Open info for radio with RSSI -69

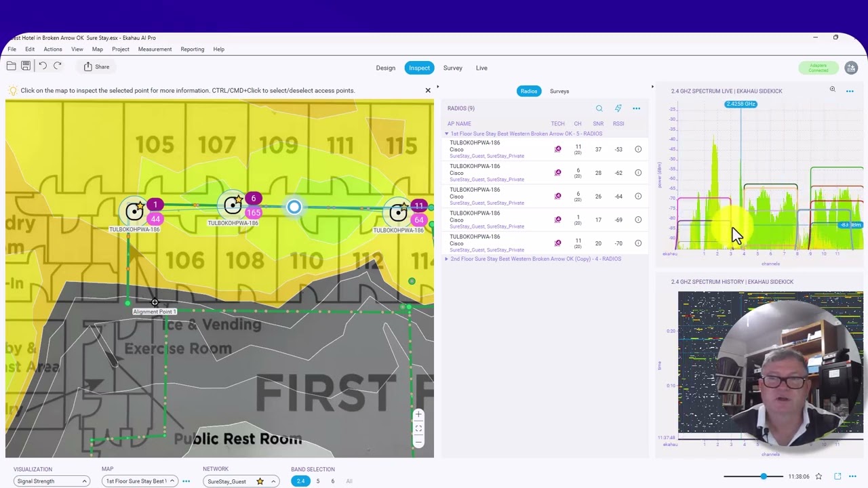tap(638, 220)
